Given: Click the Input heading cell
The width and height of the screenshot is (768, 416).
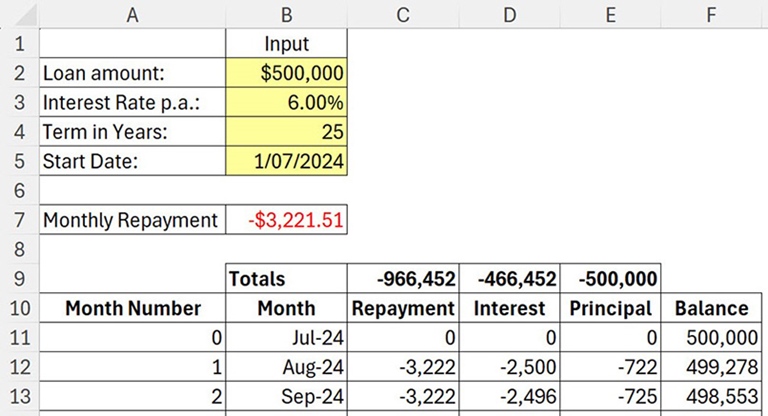Looking at the screenshot, I should coord(287,44).
